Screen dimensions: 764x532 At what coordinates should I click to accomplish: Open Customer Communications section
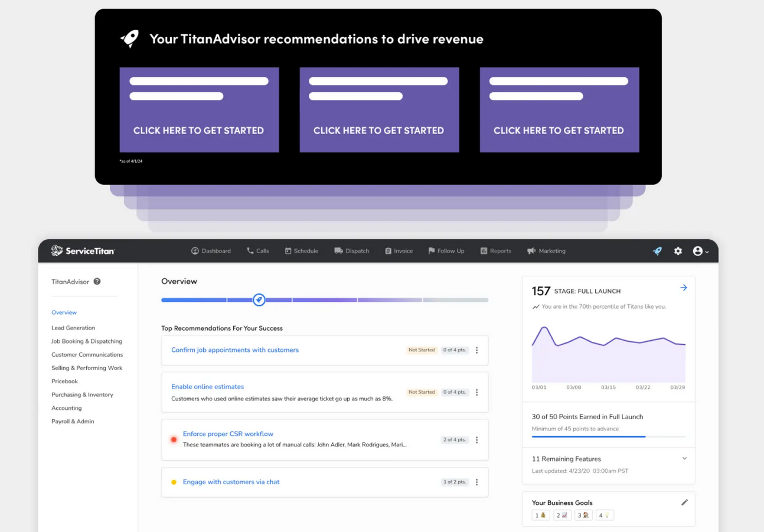coord(87,355)
